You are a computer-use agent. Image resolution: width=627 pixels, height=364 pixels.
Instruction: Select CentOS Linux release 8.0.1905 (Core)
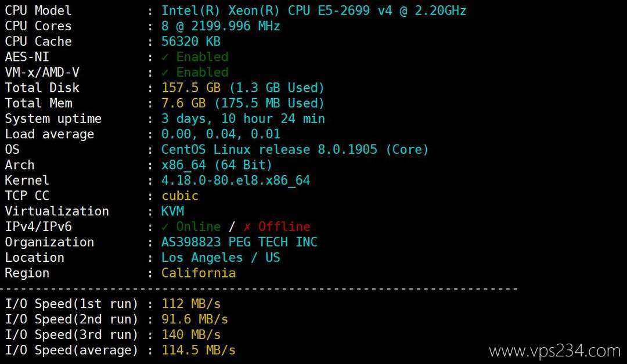point(295,150)
